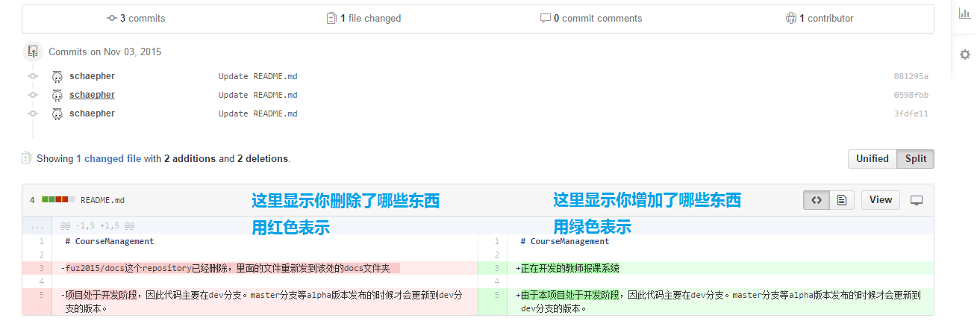980x324 pixels.
Task: Open commit hash 081295a
Action: tap(911, 76)
